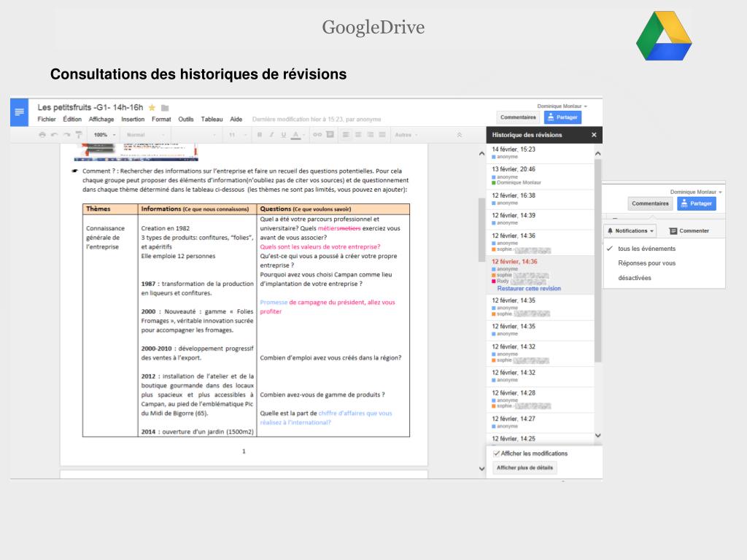Collapse the toolbar with the double chevron
Viewport: 747px width, 560px height.
(x=460, y=135)
